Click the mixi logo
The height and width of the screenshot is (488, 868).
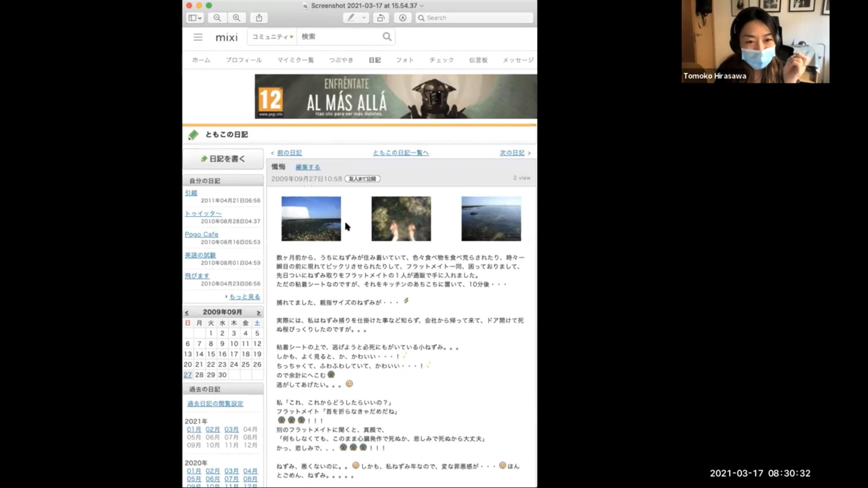(x=226, y=38)
